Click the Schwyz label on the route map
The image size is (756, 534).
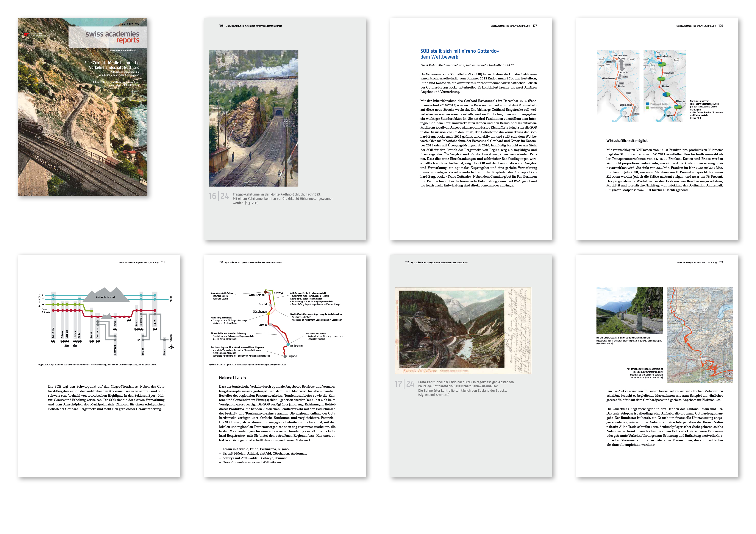[279, 293]
